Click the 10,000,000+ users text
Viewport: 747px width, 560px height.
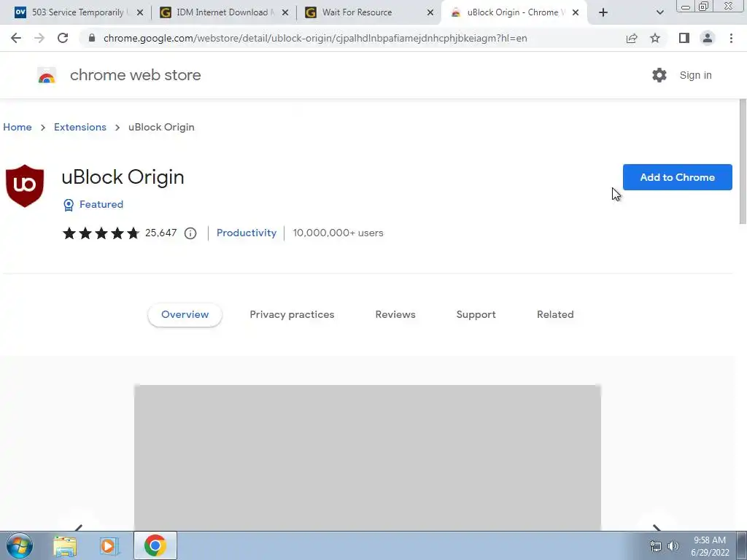coord(338,233)
